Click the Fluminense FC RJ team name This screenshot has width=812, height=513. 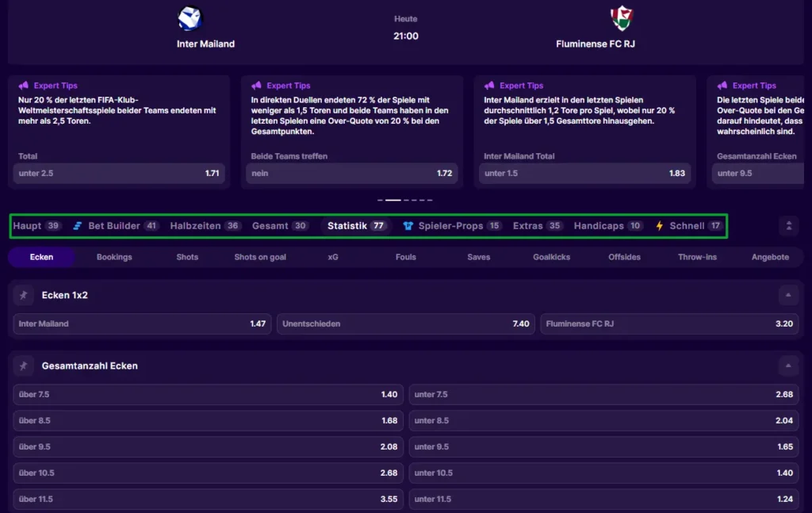[x=596, y=44]
